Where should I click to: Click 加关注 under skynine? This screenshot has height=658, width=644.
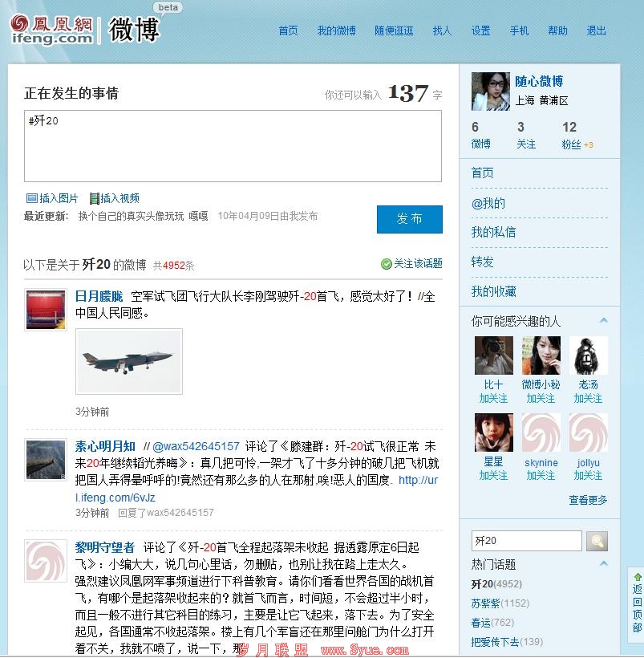tap(541, 476)
